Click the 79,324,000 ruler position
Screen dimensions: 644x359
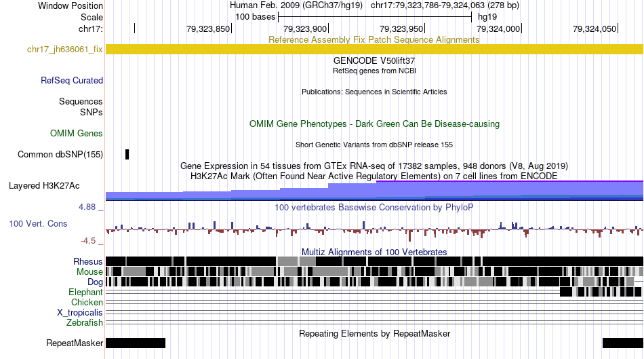click(x=499, y=29)
